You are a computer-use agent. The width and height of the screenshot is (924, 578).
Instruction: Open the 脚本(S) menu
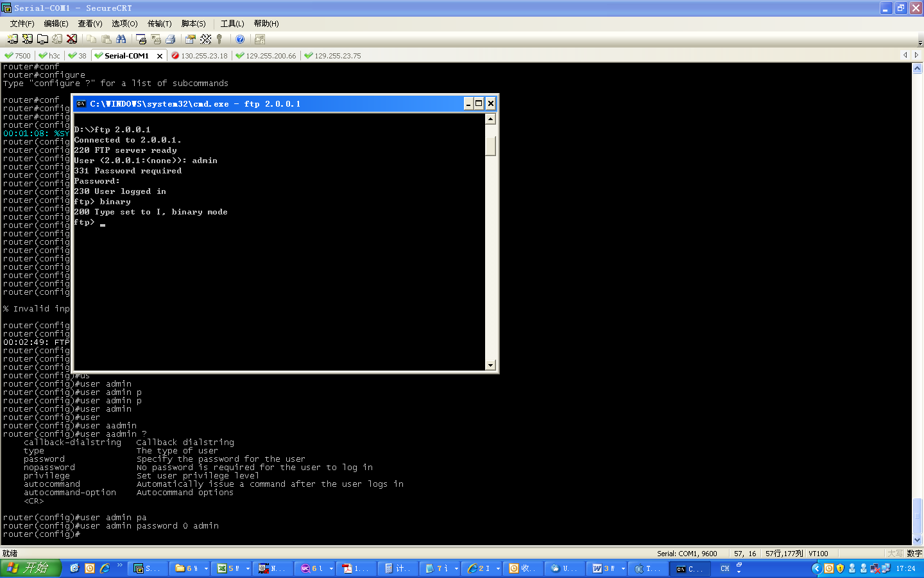click(193, 24)
